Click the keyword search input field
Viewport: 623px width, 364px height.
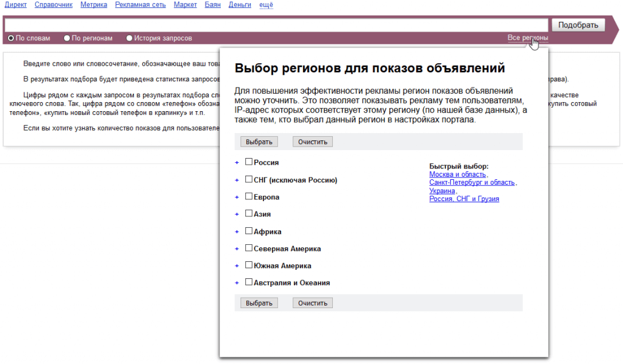tap(274, 25)
